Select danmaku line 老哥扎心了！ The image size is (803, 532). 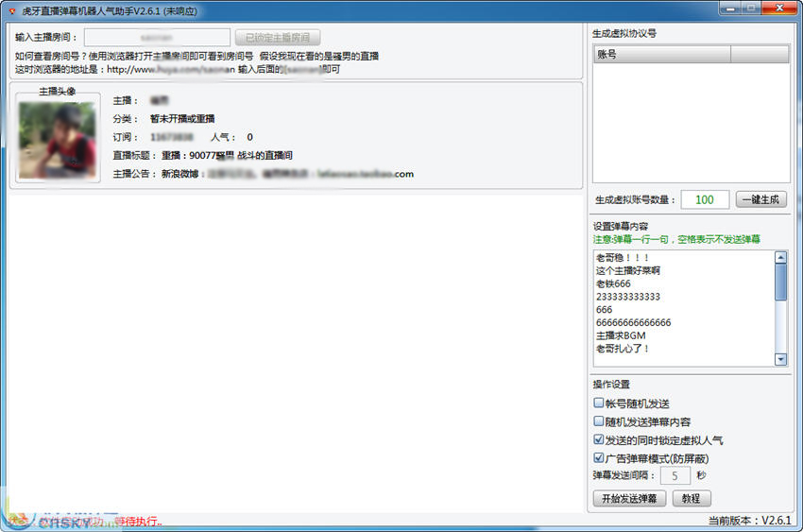(x=623, y=349)
